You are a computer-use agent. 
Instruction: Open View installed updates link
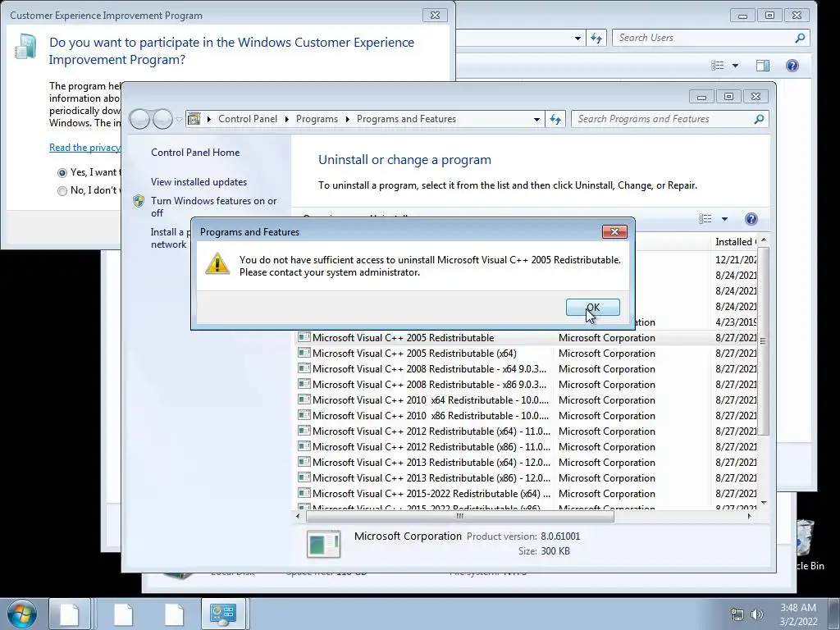point(199,181)
